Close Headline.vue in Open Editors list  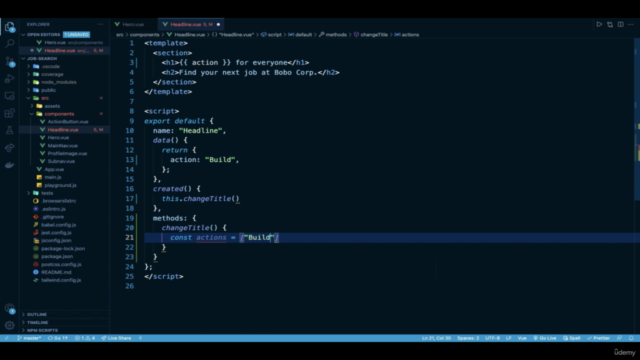pos(32,51)
